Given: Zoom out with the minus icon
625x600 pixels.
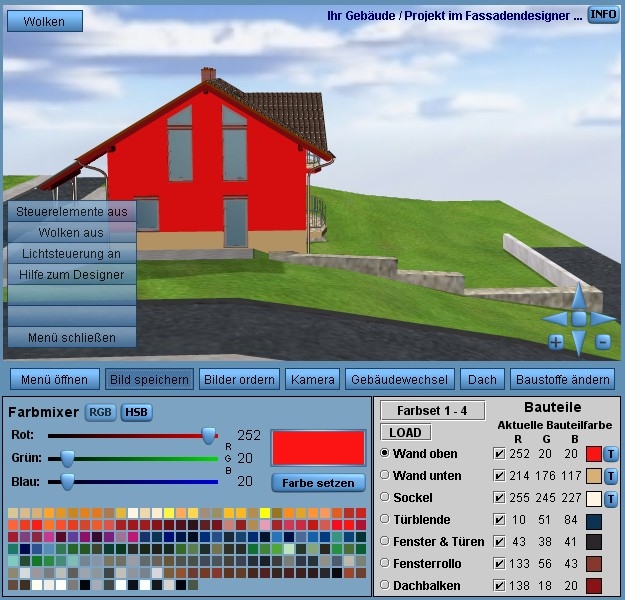Looking at the screenshot, I should coord(603,342).
